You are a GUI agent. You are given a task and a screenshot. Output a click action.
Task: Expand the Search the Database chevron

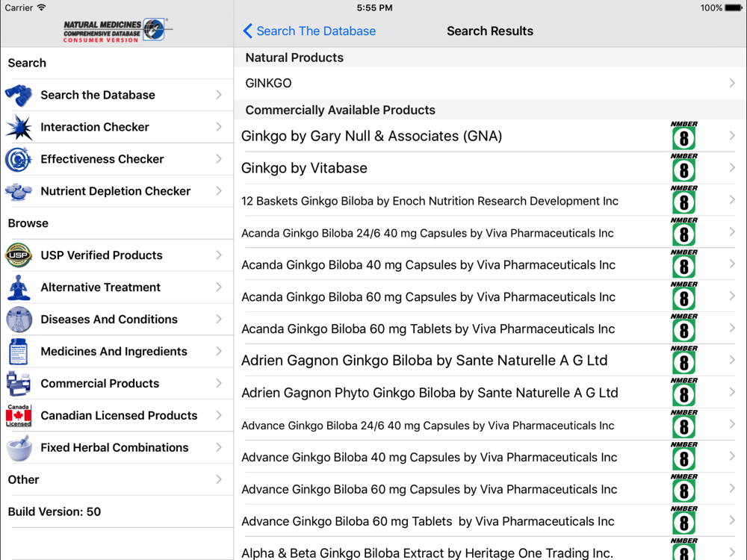pyautogui.click(x=219, y=95)
